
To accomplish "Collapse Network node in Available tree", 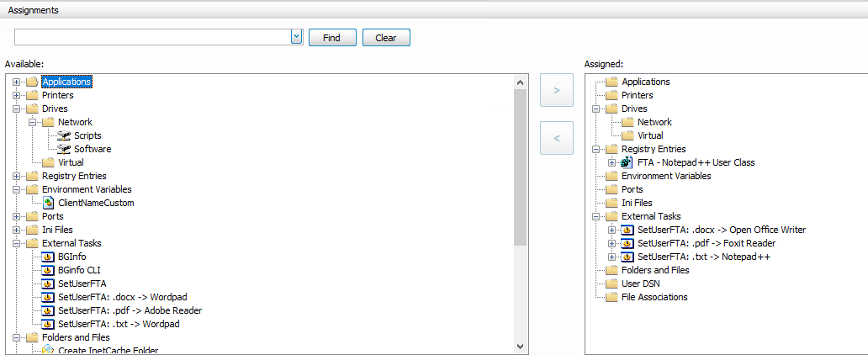I will [x=32, y=122].
